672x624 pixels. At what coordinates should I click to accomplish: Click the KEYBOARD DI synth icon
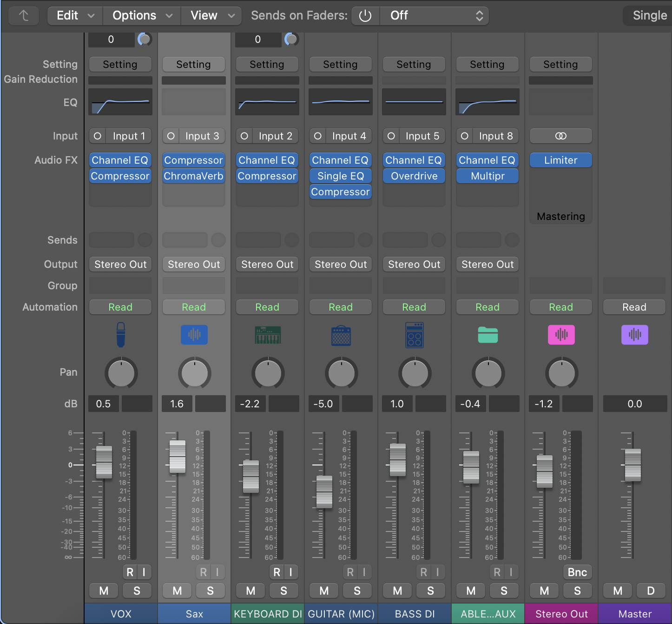pyautogui.click(x=268, y=335)
